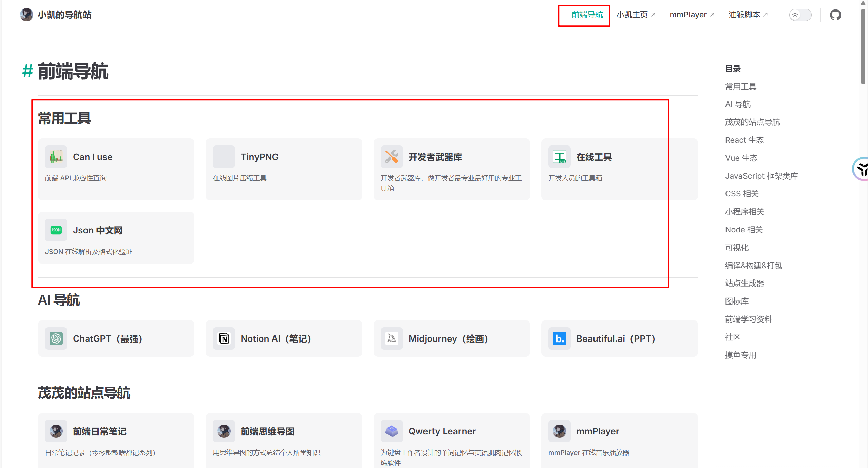Screen dimensions: 868x468
Task: Jump to CSS 相关 in the outline
Action: pyautogui.click(x=741, y=194)
